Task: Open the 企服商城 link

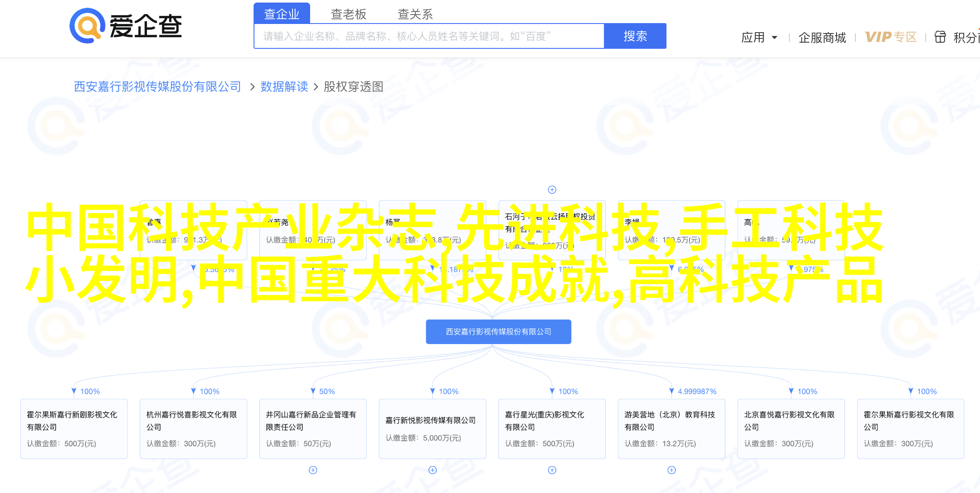Action: [x=822, y=38]
